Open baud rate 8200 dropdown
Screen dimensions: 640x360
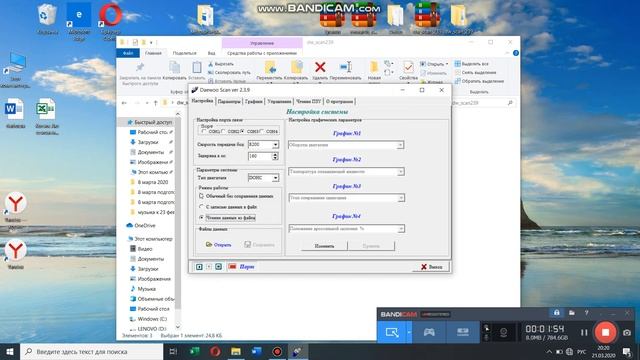click(x=276, y=144)
